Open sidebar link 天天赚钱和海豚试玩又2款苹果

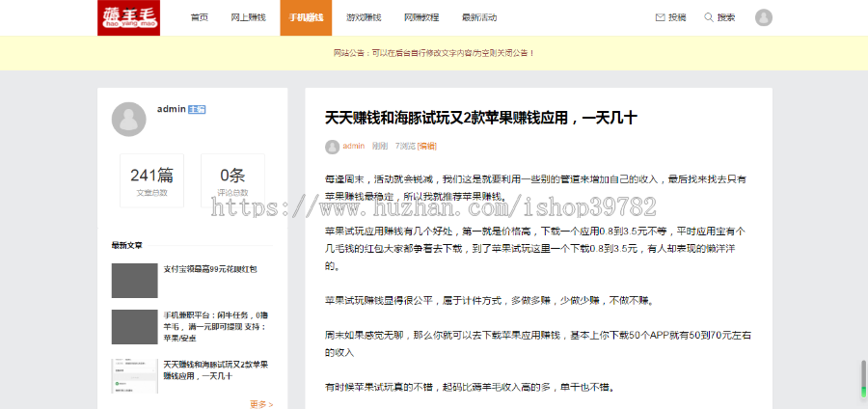tap(216, 369)
